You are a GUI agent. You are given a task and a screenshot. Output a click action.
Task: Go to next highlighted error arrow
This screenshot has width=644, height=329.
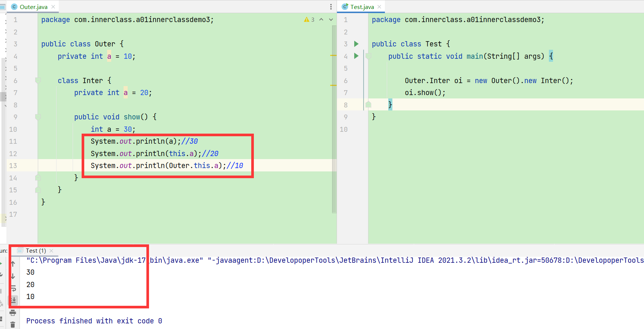tap(331, 19)
